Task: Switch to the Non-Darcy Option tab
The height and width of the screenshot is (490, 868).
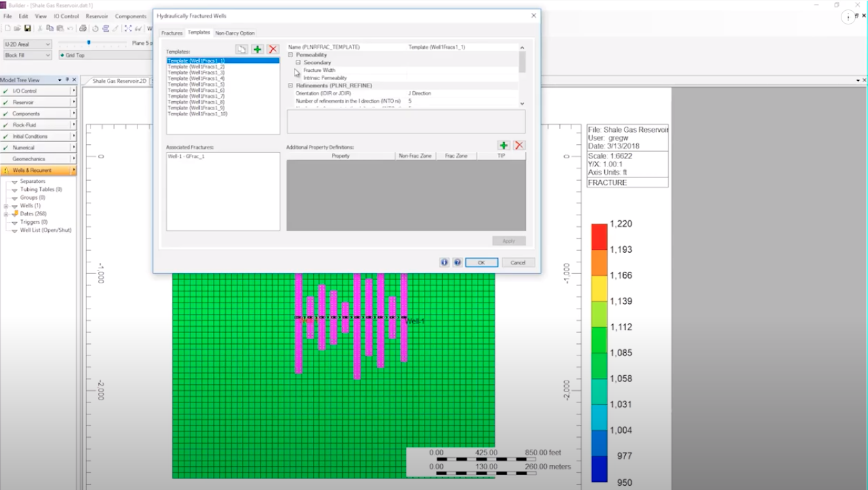Action: point(235,33)
